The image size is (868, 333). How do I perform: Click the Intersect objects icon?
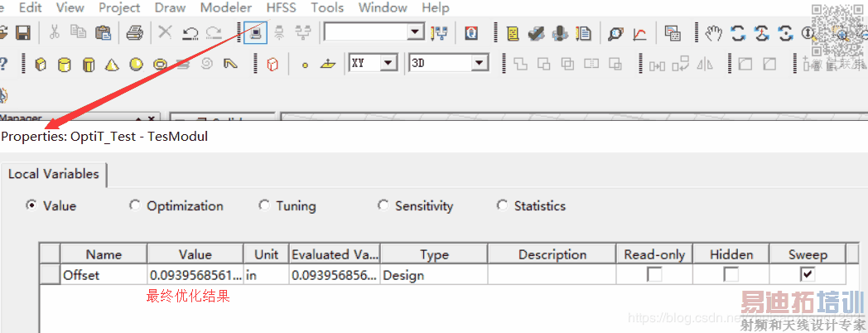(568, 65)
